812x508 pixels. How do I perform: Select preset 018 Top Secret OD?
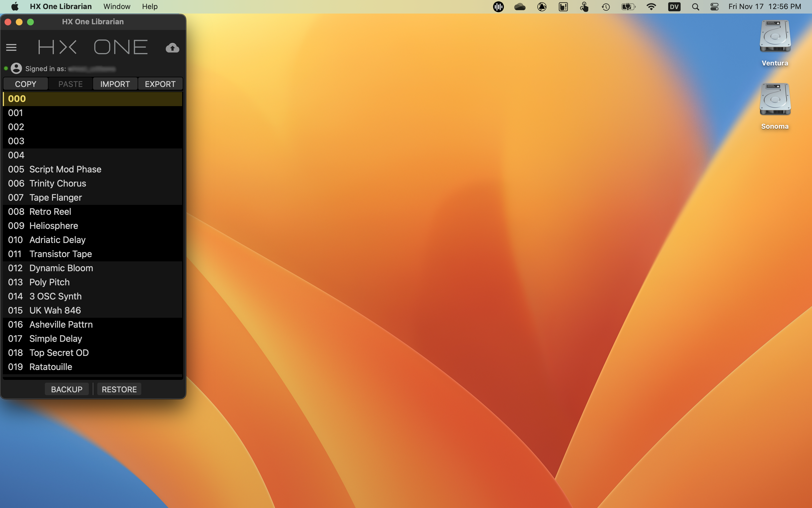click(92, 353)
